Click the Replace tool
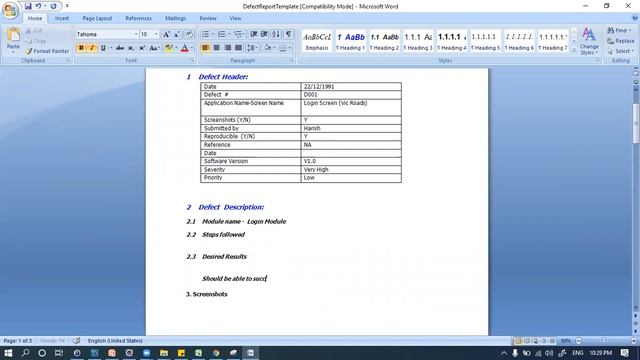 pos(620,41)
